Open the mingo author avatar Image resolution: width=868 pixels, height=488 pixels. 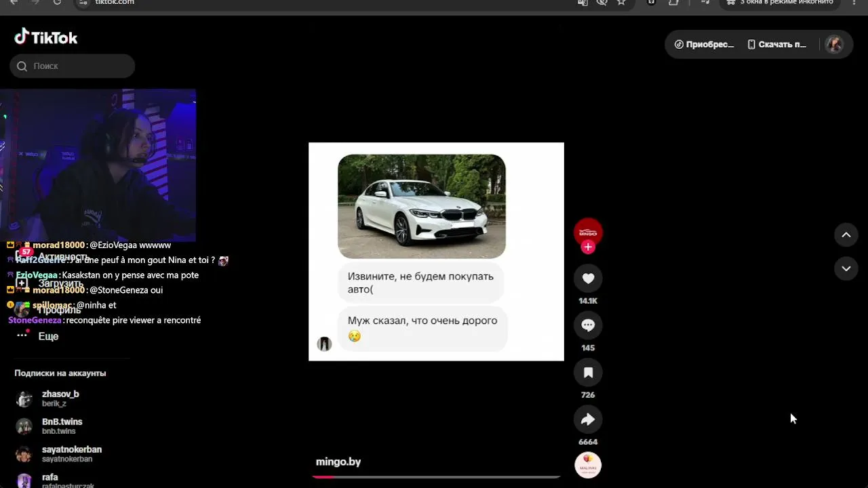(588, 232)
